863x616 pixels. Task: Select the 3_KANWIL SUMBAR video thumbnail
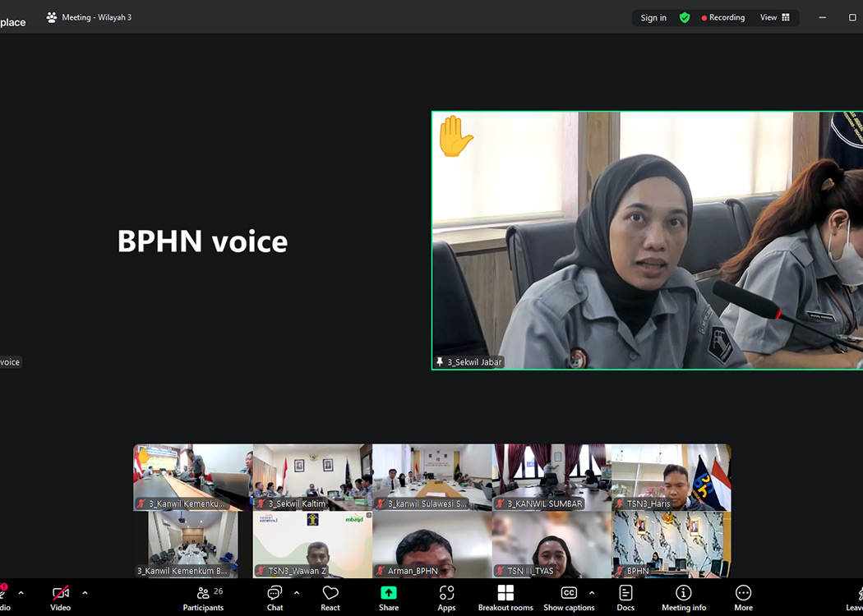click(x=551, y=477)
